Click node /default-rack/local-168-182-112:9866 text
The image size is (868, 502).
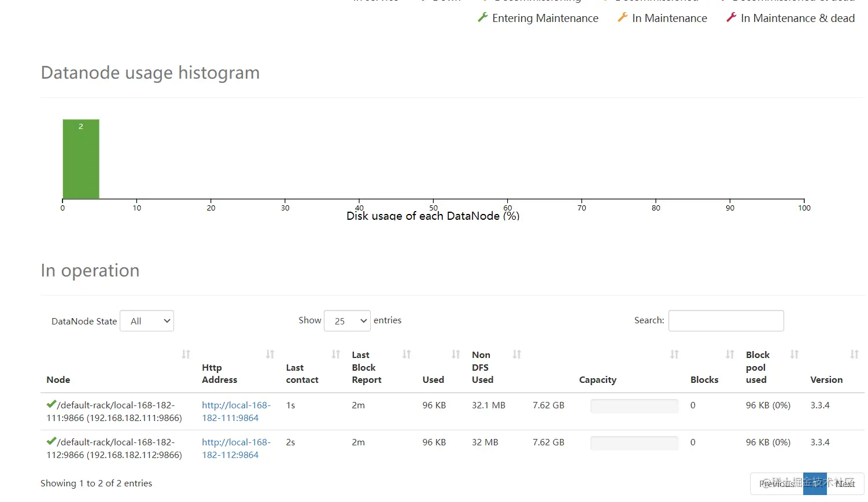(x=114, y=448)
